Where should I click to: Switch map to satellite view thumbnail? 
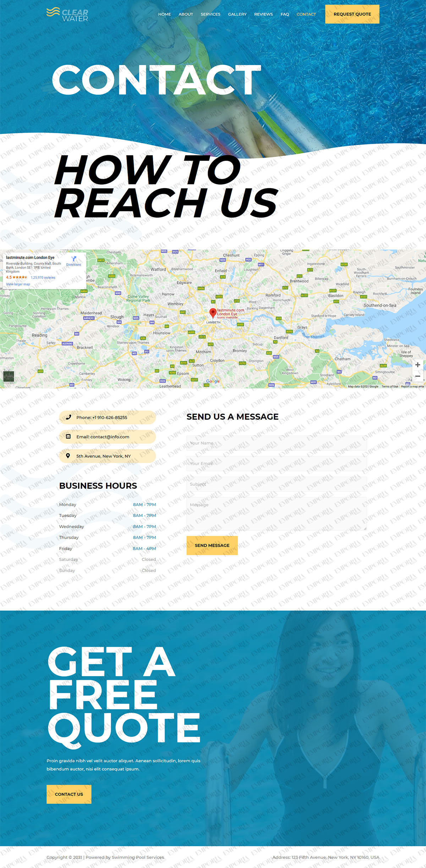(x=9, y=376)
